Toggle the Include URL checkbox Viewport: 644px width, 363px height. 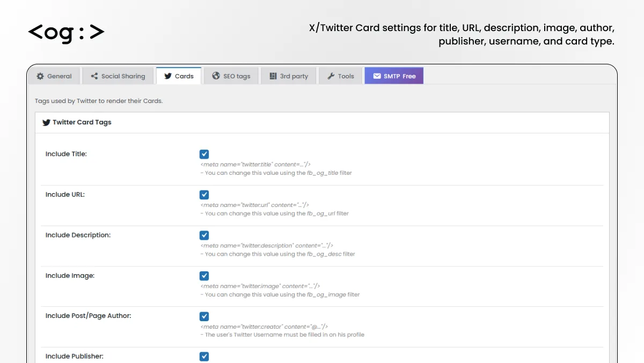(x=204, y=195)
